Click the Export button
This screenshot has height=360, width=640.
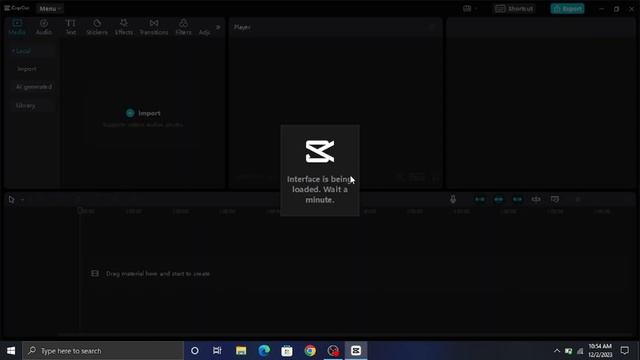(567, 9)
